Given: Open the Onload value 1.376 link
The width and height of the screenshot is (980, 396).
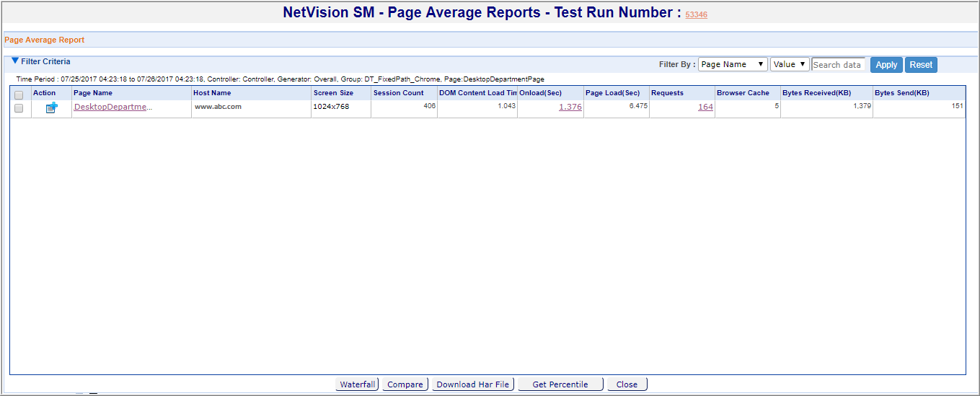Looking at the screenshot, I should click(570, 107).
